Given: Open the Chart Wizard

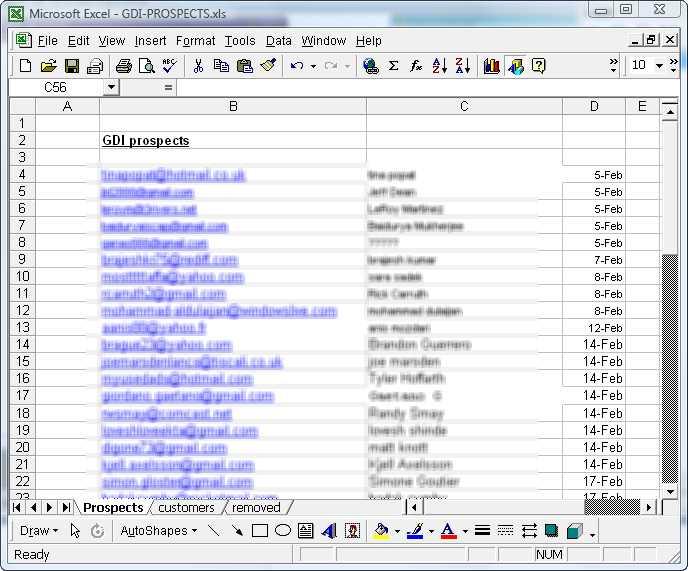Looking at the screenshot, I should [491, 66].
